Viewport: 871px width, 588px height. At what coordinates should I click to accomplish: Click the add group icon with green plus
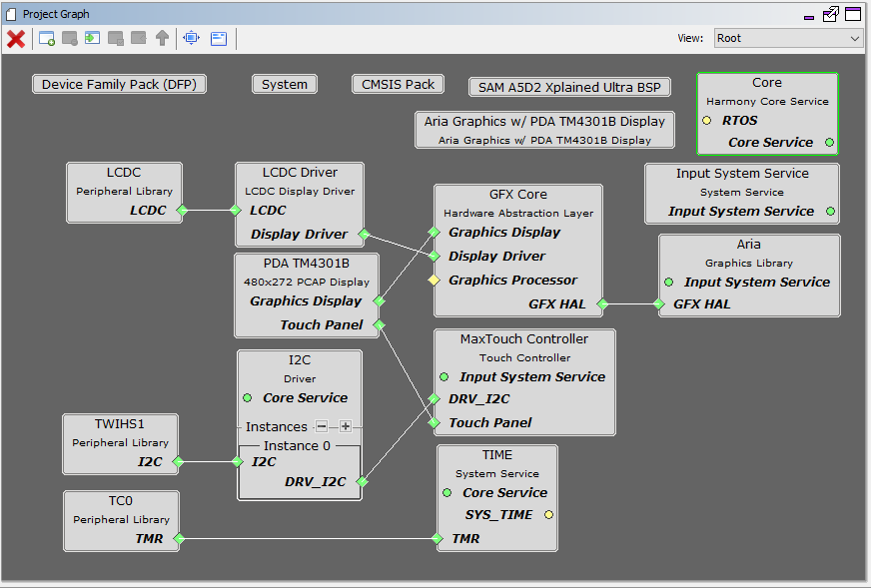pyautogui.click(x=47, y=38)
